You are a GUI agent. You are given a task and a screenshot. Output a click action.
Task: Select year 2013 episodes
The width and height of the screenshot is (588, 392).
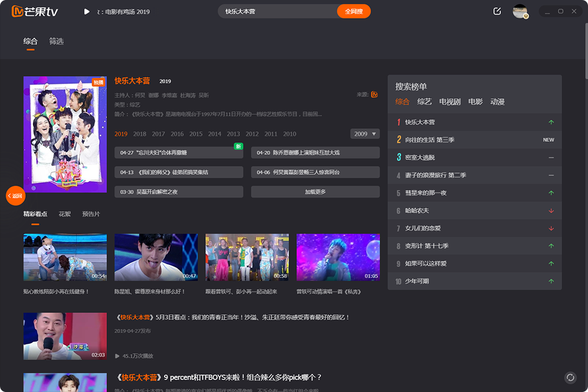[233, 134]
